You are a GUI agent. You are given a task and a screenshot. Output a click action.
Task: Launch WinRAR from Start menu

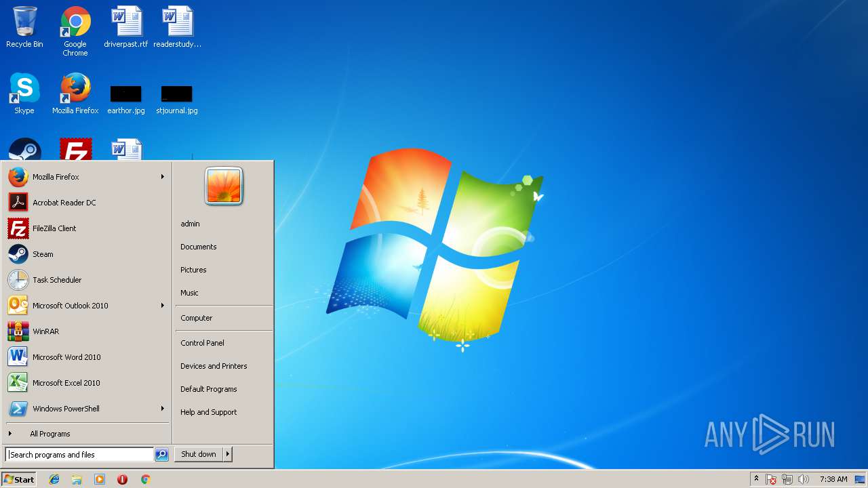(x=87, y=331)
